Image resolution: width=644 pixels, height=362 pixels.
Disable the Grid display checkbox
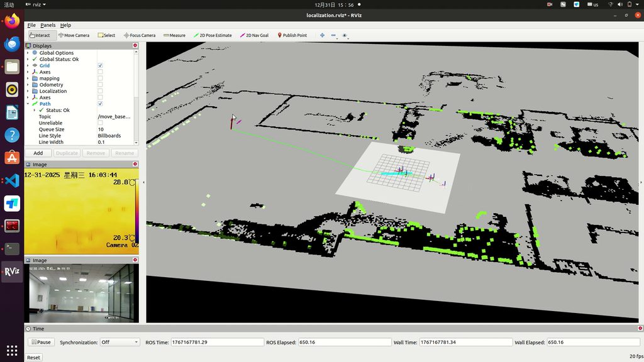coord(100,66)
